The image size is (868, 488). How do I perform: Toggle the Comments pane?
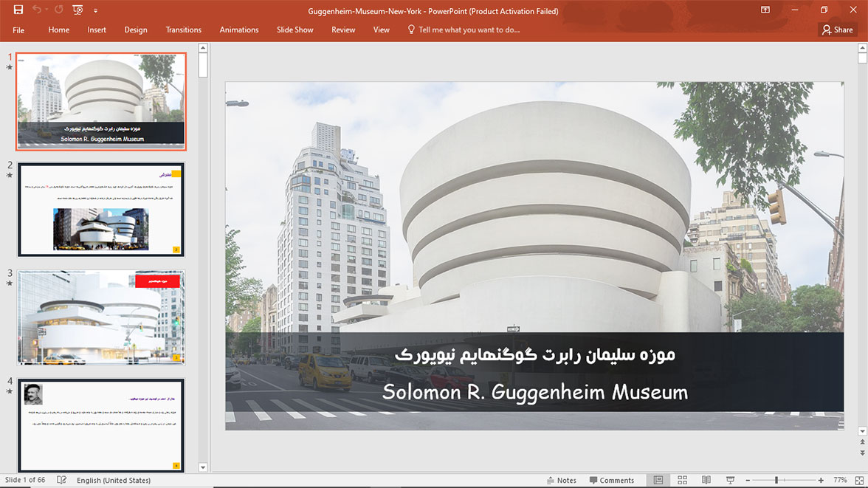pyautogui.click(x=612, y=480)
